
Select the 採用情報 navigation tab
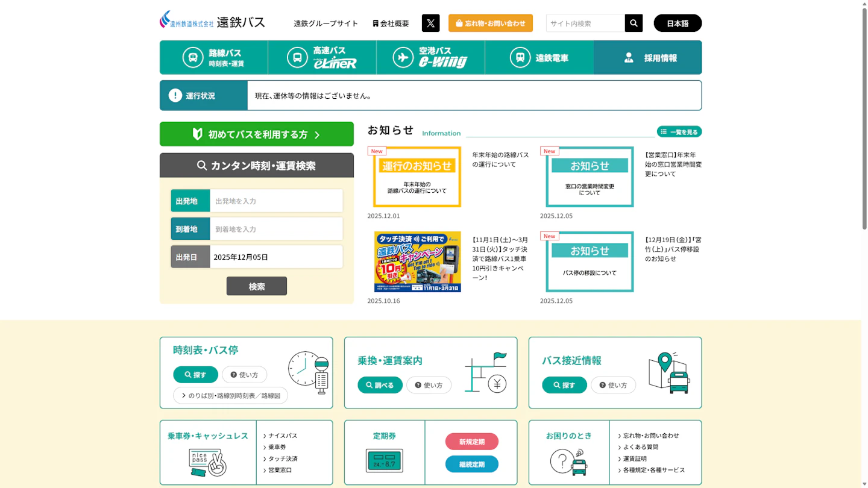647,58
